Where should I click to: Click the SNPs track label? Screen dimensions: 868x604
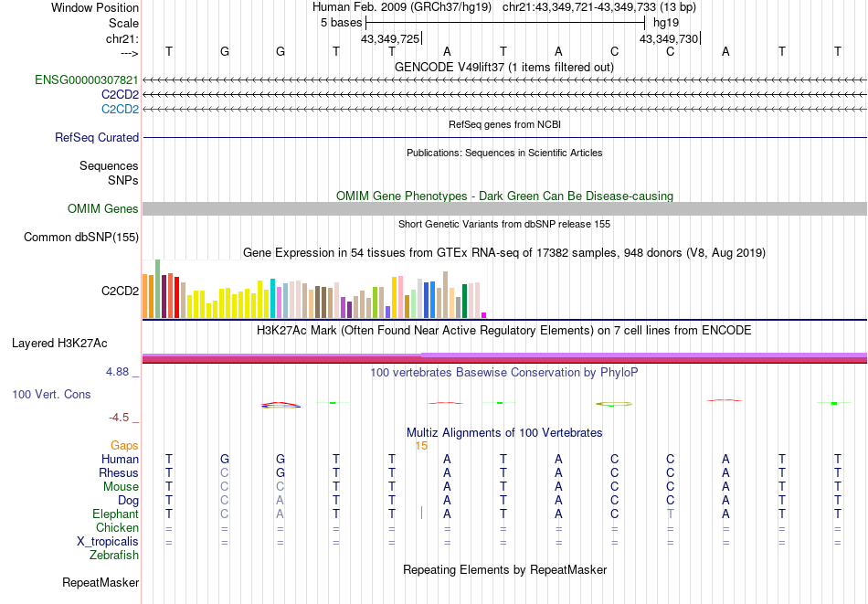123,180
